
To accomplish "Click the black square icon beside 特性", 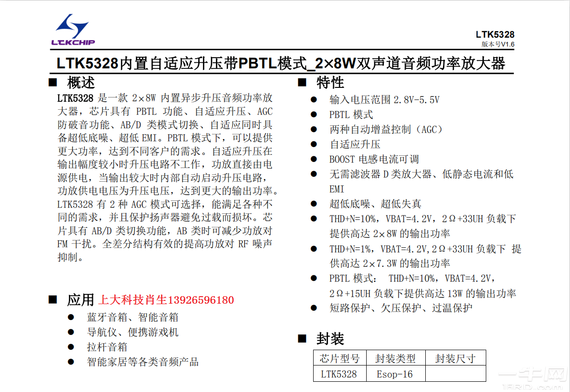I will point(302,82).
